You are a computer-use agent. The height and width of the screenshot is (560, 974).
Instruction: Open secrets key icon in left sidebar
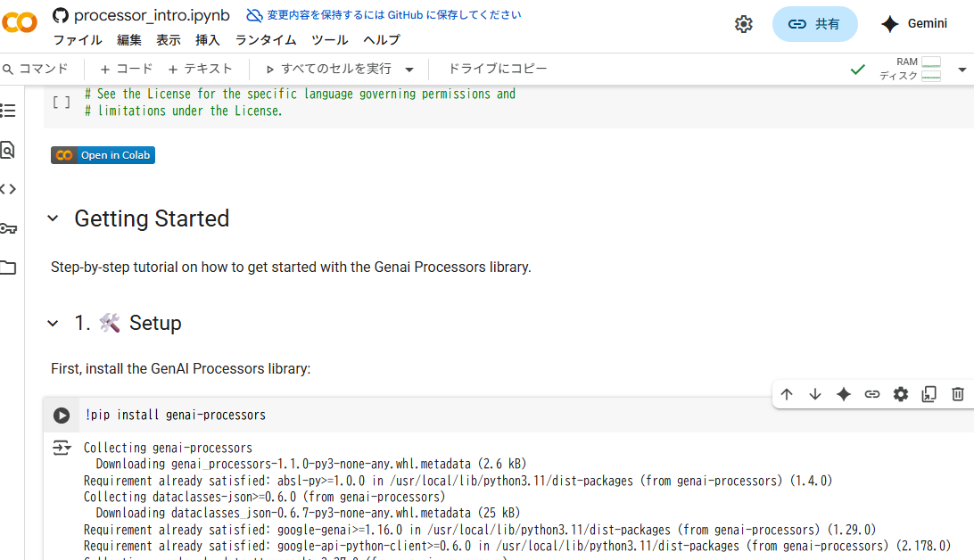tap(8, 228)
